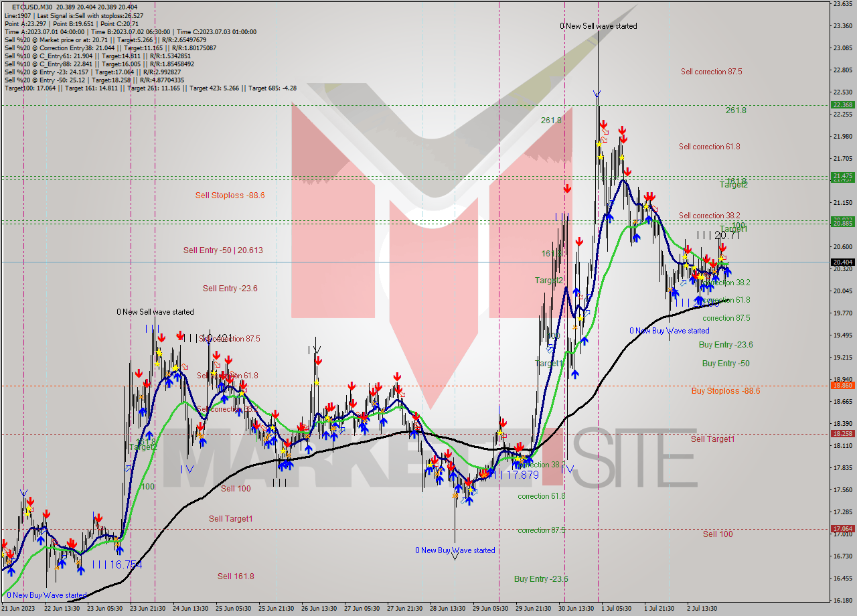Click the 'I I I 20.71' price marker
Viewport: 857px width, 616px height.
[x=718, y=236]
